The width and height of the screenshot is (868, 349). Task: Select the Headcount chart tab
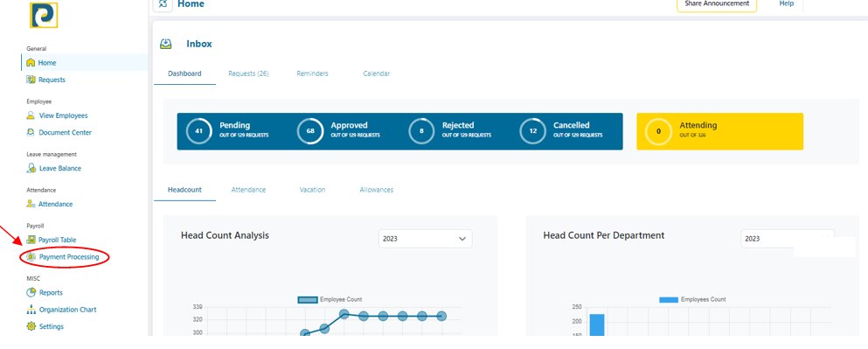185,190
